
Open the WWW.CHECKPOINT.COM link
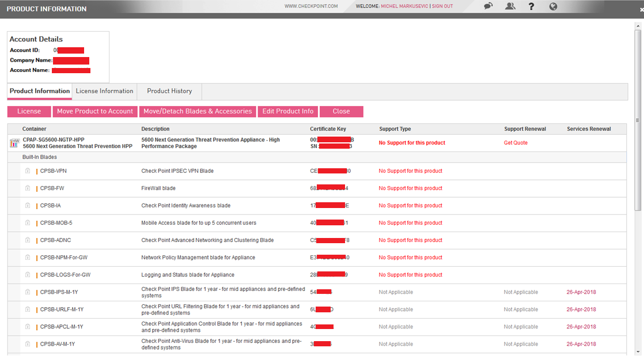coord(311,6)
